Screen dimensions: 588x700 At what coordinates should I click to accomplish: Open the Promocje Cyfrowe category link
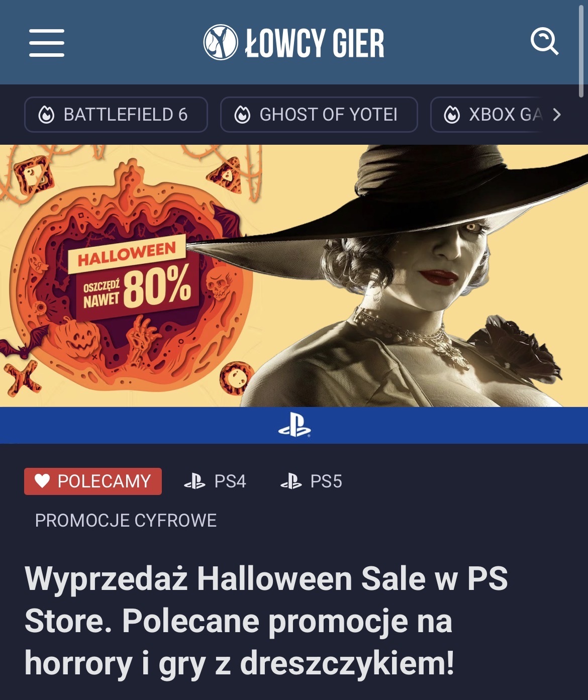pos(126,521)
